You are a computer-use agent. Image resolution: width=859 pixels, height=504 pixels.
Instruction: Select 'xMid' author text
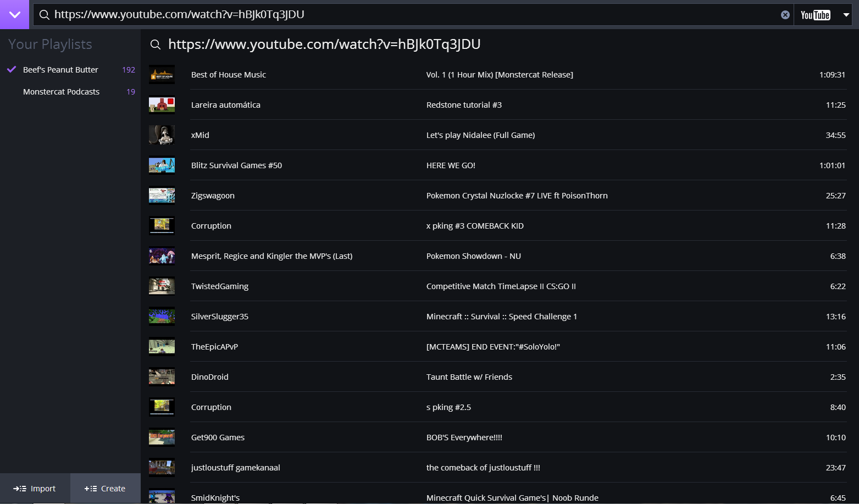[200, 135]
